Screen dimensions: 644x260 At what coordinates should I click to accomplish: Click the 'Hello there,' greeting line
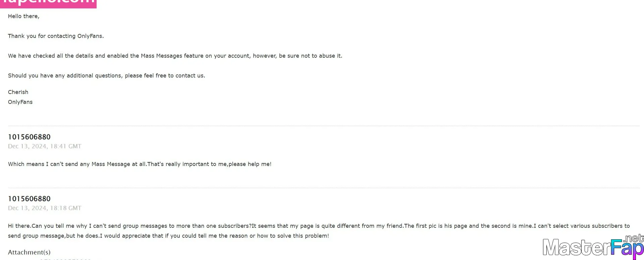23,16
